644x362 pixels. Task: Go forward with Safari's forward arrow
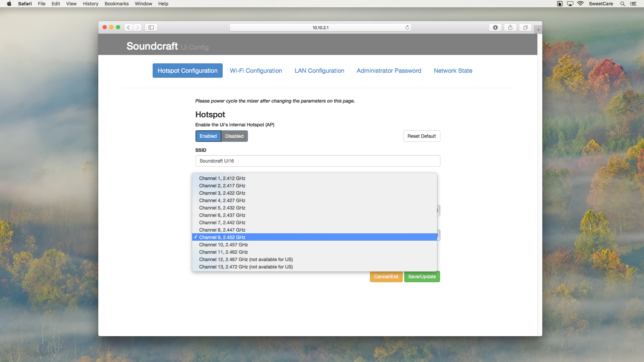pyautogui.click(x=138, y=27)
